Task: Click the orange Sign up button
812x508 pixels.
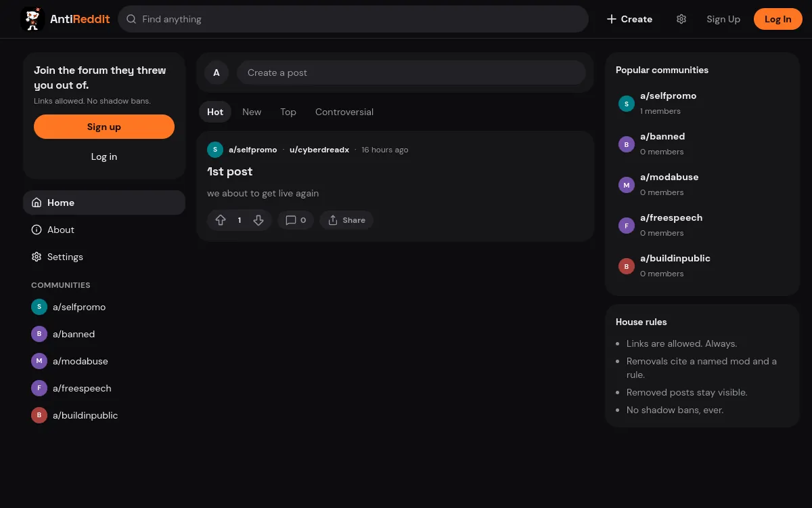Action: pos(104,127)
